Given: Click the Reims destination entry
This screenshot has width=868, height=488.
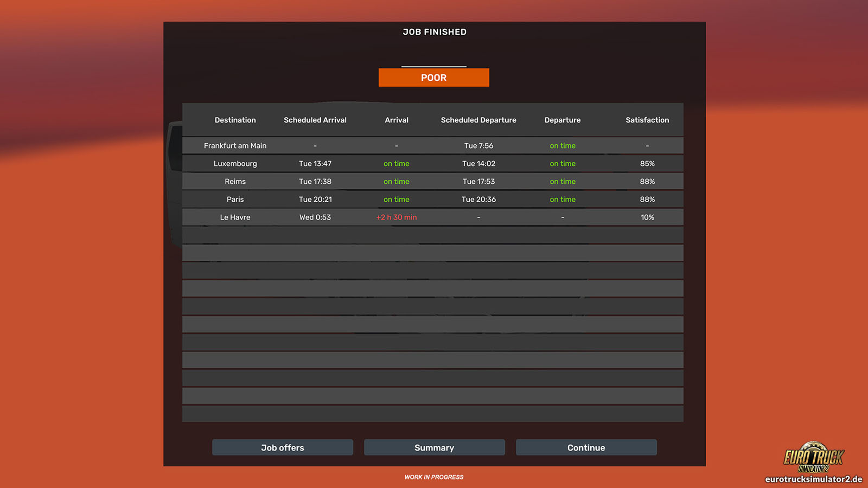Looking at the screenshot, I should 235,181.
